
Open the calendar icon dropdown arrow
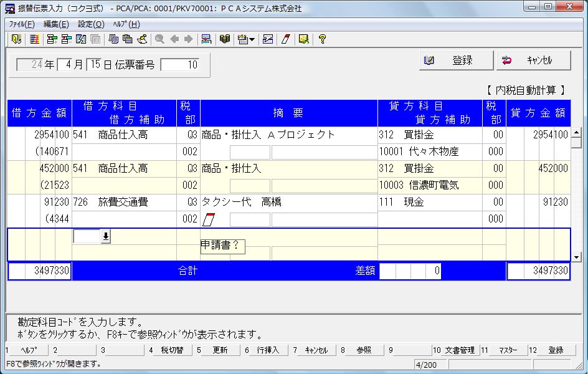pyautogui.click(x=252, y=39)
